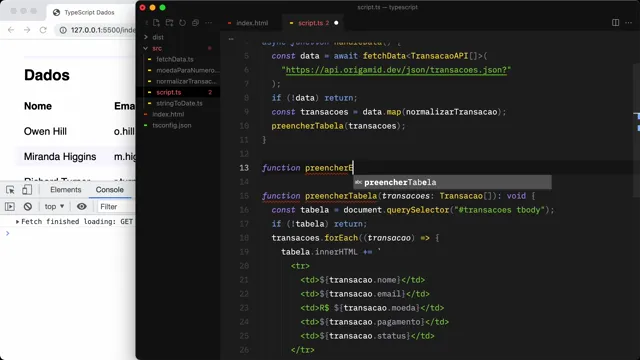Accept preencherTabela autocomplete suggestion
The height and width of the screenshot is (360, 640).
(x=452, y=182)
